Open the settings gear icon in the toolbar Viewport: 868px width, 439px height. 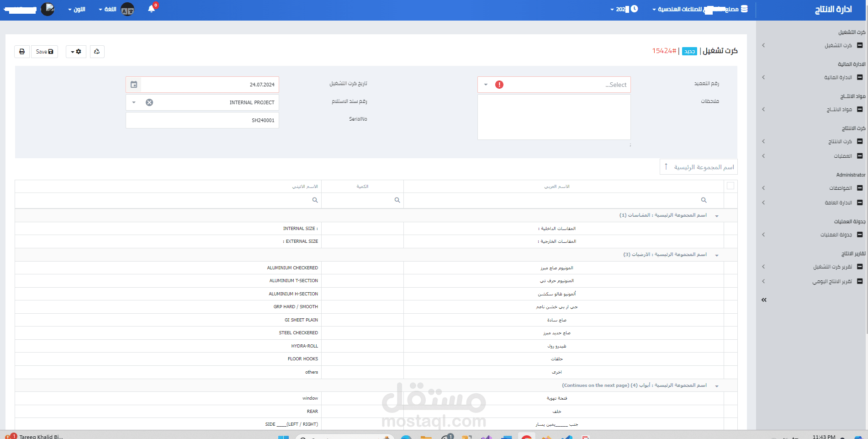79,52
